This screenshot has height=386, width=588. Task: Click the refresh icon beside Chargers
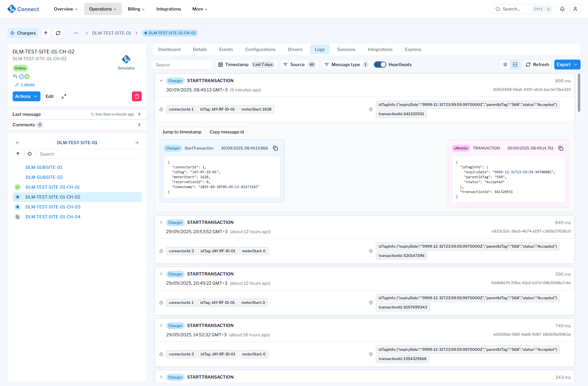58,33
